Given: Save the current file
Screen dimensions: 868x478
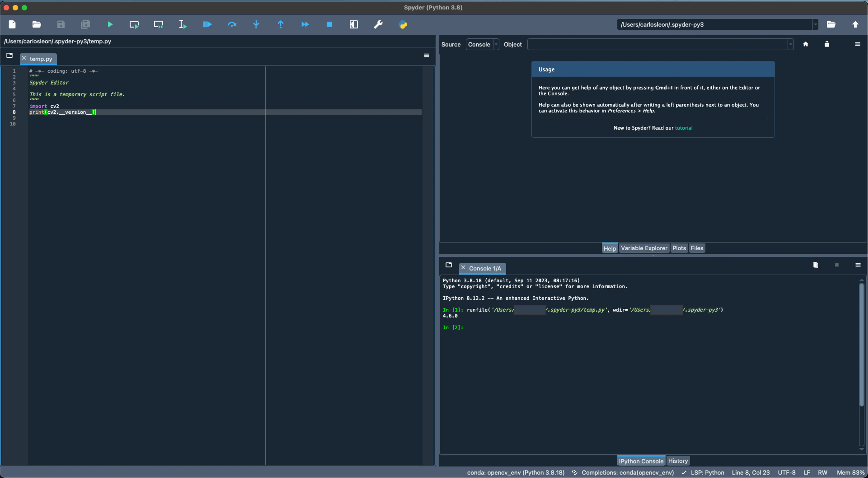Looking at the screenshot, I should point(61,24).
